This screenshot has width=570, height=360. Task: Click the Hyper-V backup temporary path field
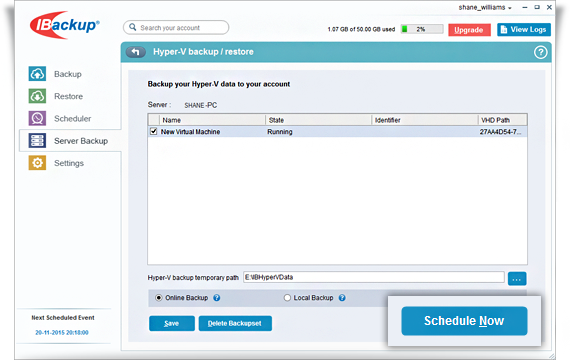point(374,277)
